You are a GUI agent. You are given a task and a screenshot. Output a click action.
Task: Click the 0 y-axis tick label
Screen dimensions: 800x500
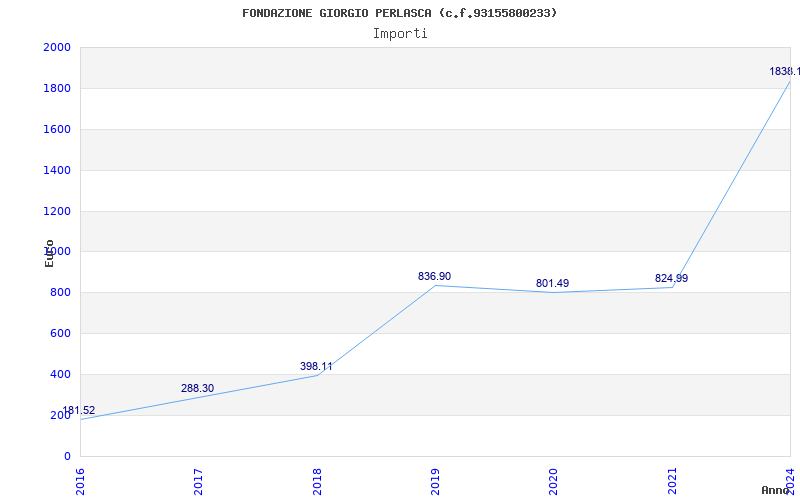[x=67, y=456]
